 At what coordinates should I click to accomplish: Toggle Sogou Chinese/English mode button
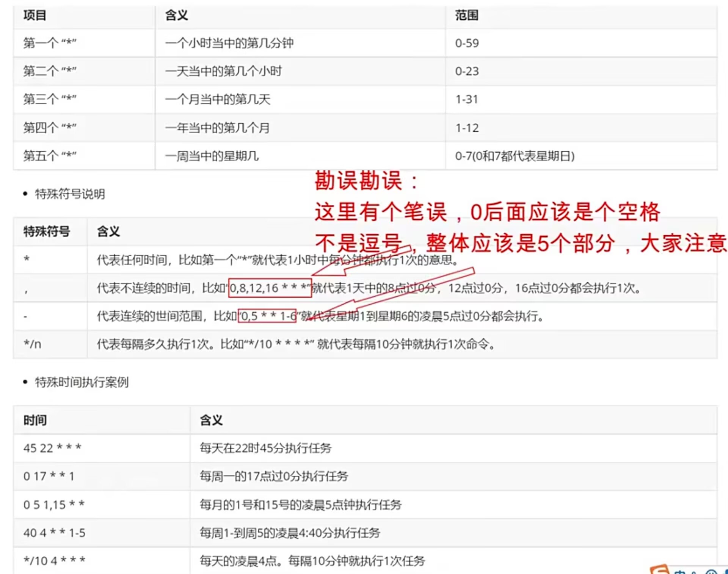coord(680,572)
